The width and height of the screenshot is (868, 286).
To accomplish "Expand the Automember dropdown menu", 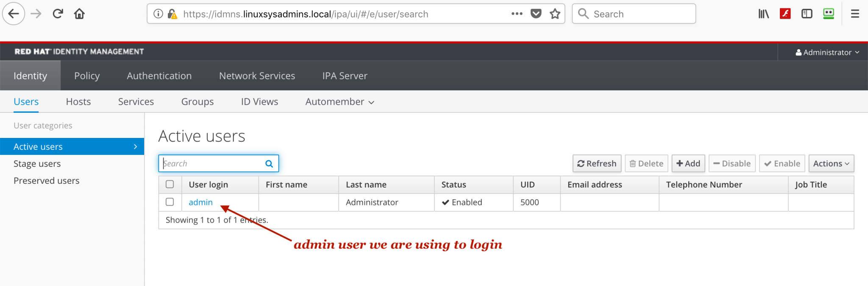I will (x=340, y=102).
